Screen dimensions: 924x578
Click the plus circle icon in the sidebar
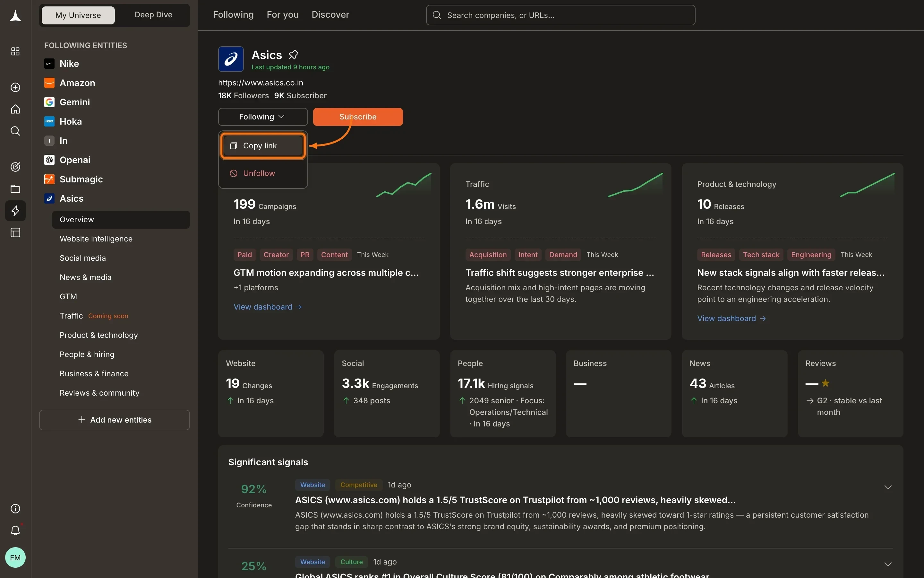click(x=15, y=88)
